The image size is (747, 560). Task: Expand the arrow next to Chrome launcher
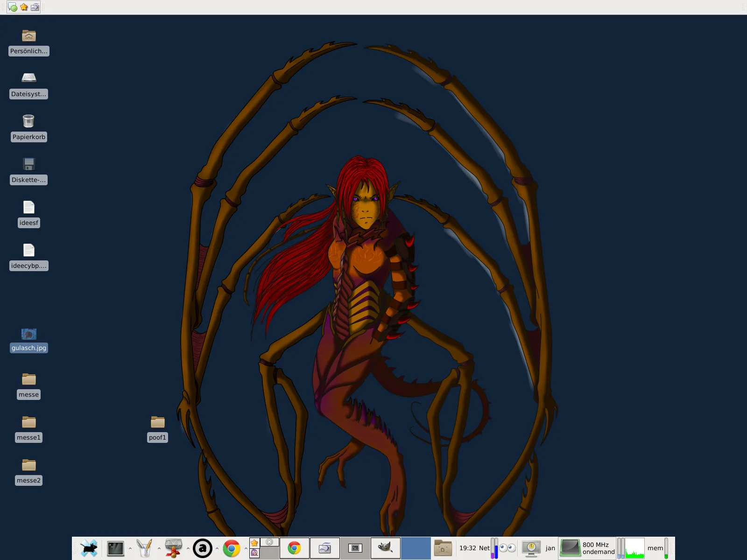point(246,548)
